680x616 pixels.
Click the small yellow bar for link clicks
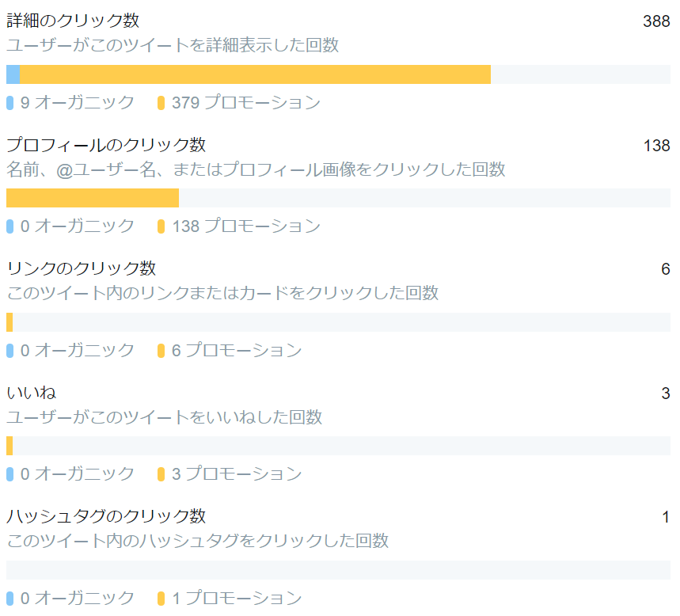click(9, 322)
